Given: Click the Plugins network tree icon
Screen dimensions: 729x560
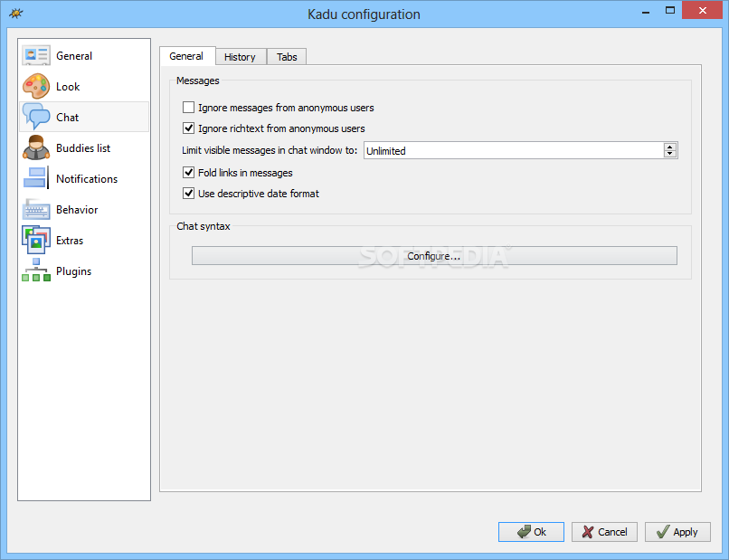Looking at the screenshot, I should (x=36, y=271).
